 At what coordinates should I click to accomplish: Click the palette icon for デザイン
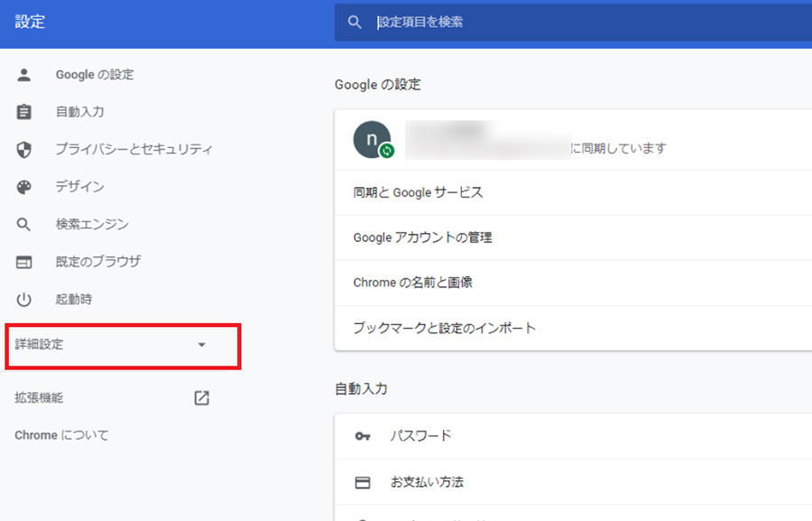click(24, 187)
